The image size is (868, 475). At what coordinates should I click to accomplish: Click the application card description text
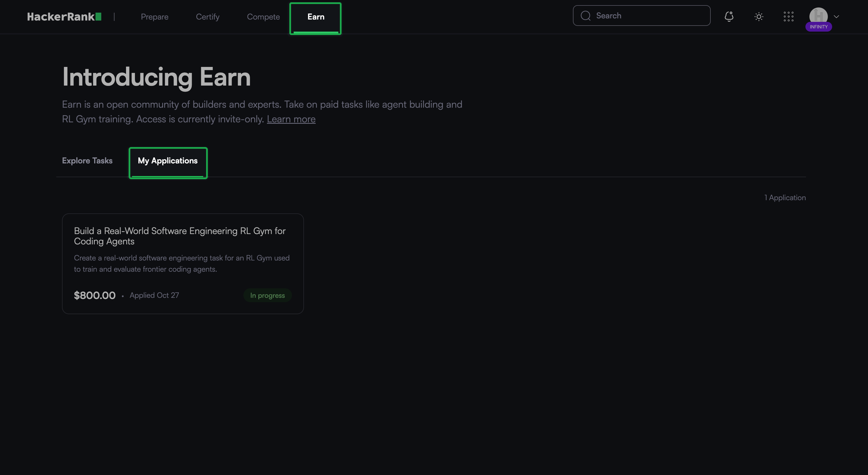182,264
